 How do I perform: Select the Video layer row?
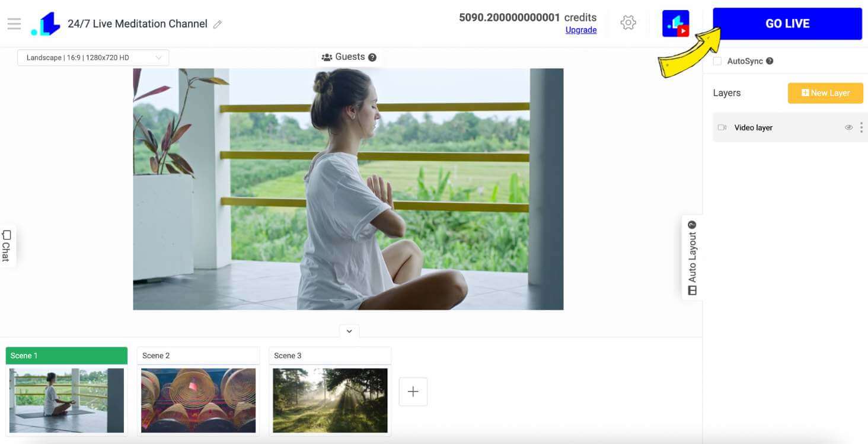click(x=790, y=127)
